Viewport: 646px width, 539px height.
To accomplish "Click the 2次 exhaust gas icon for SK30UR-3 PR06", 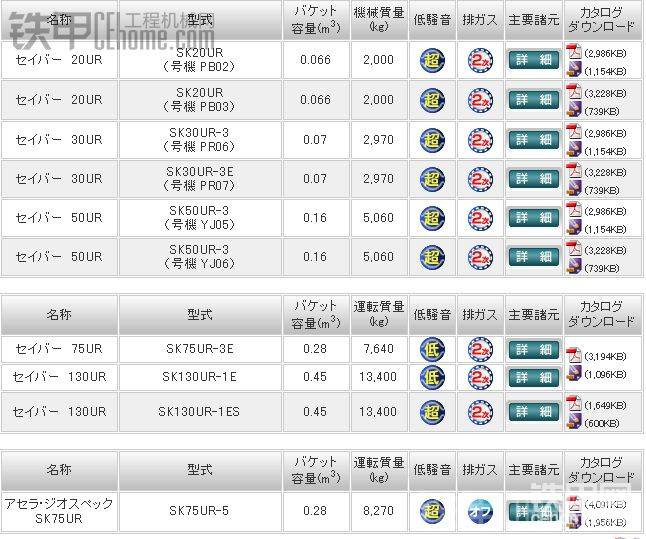I will (x=480, y=140).
